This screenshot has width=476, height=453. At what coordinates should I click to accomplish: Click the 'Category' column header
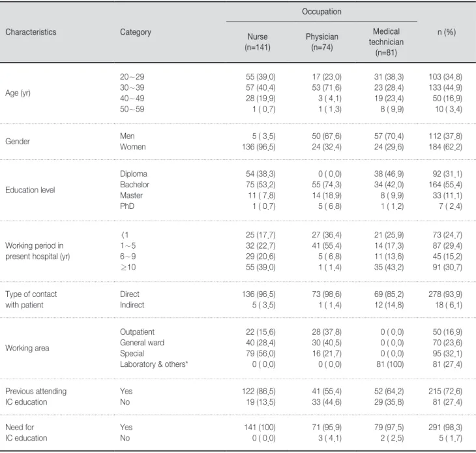[136, 32]
